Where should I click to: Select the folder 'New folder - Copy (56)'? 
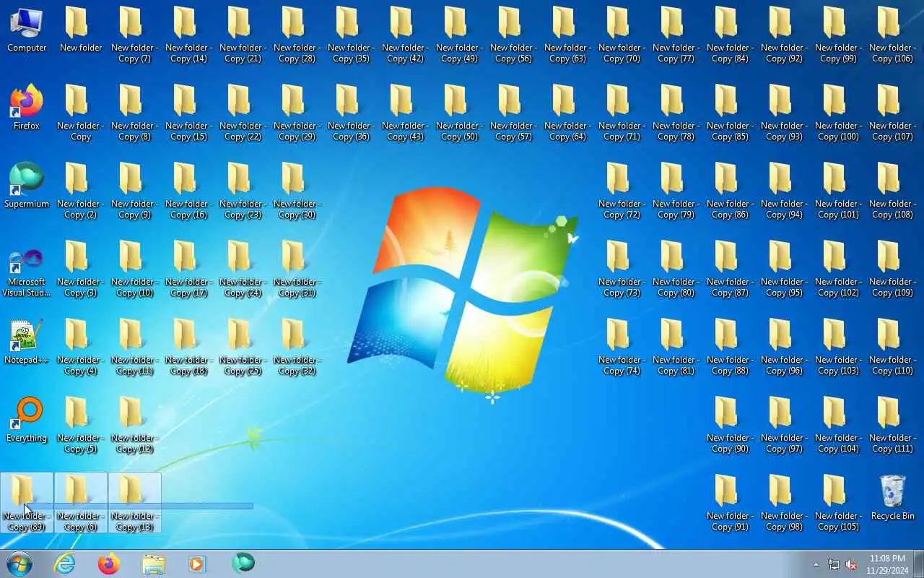[514, 35]
